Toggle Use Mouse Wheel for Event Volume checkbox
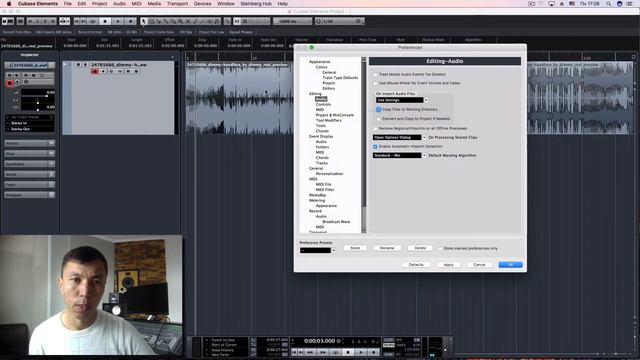This screenshot has width=640, height=360. [x=376, y=83]
